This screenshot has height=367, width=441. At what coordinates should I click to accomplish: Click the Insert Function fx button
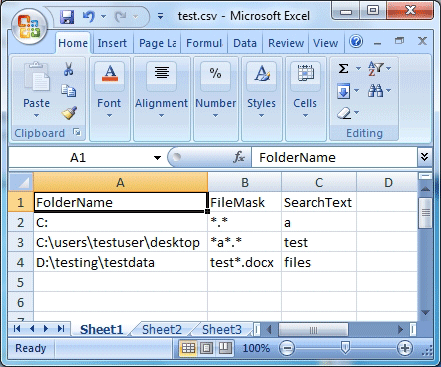tap(239, 157)
